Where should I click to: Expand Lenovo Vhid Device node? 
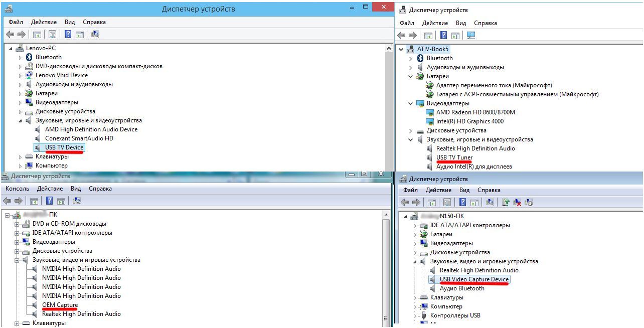tap(21, 75)
